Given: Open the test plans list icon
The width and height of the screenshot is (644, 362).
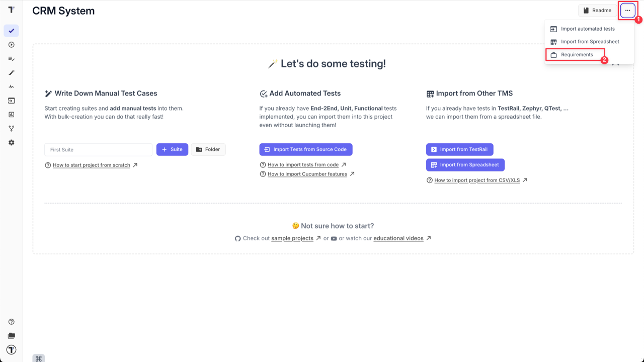Looking at the screenshot, I should pyautogui.click(x=11, y=58).
